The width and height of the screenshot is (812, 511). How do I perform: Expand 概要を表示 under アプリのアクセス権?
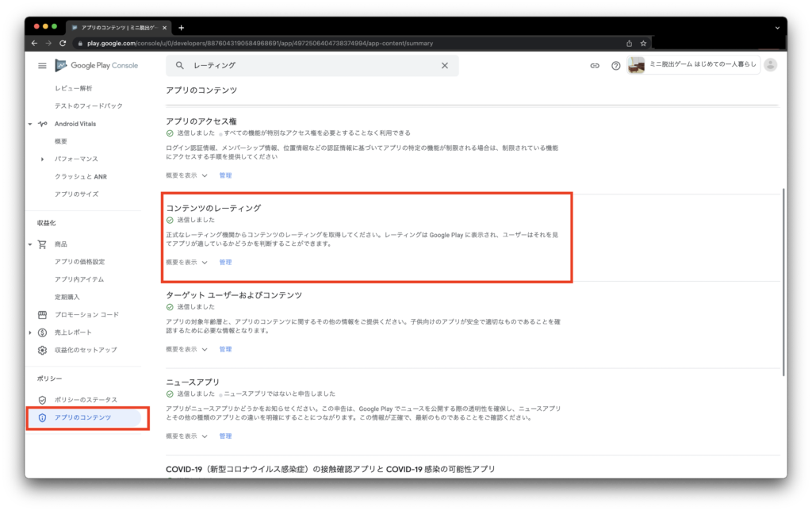click(186, 175)
